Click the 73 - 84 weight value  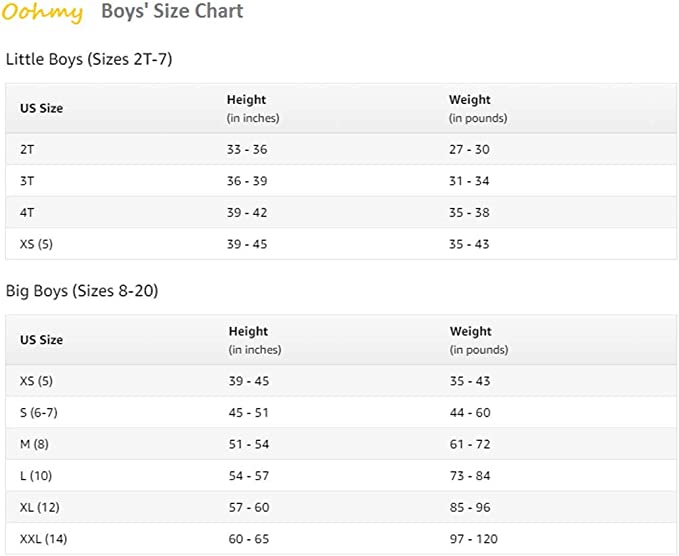pyautogui.click(x=470, y=476)
